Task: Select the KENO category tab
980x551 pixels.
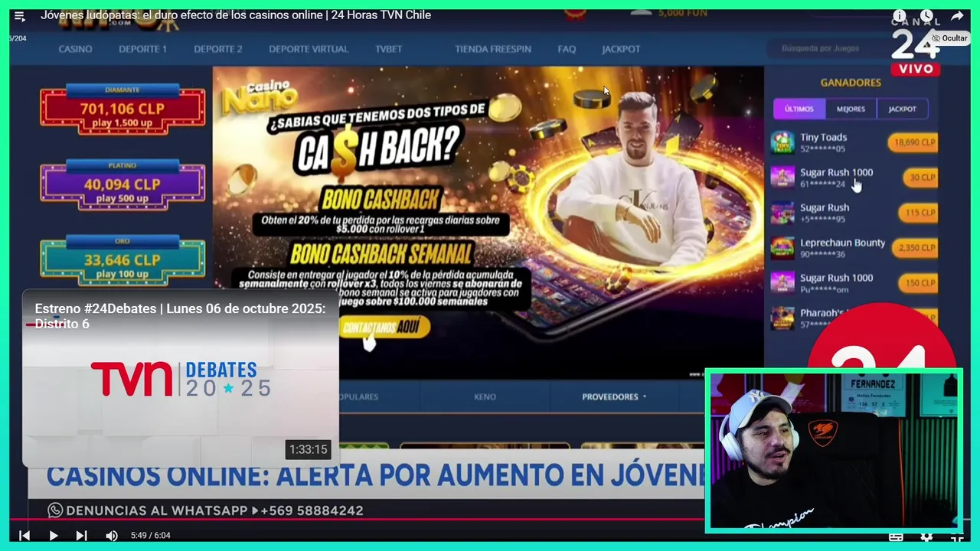Action: click(x=485, y=397)
